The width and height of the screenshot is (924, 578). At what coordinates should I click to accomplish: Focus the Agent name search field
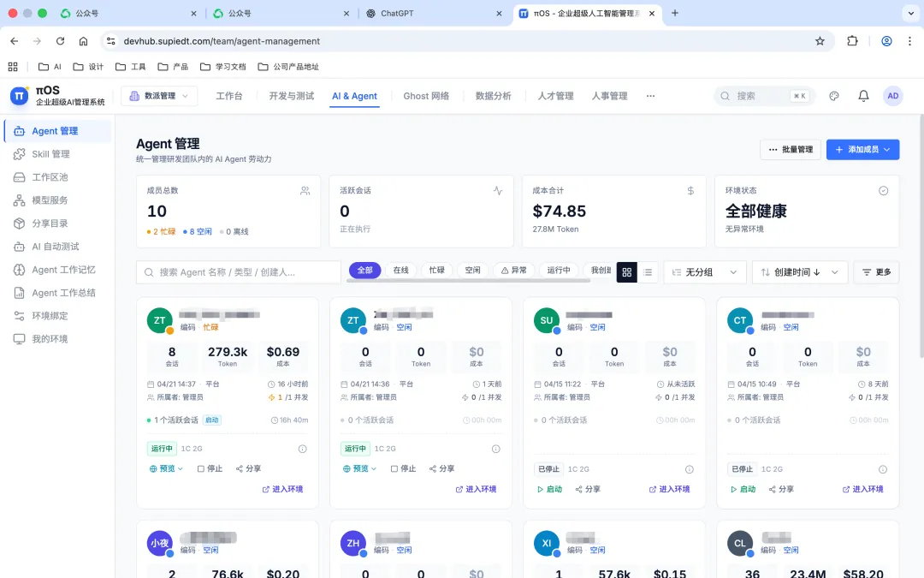239,272
